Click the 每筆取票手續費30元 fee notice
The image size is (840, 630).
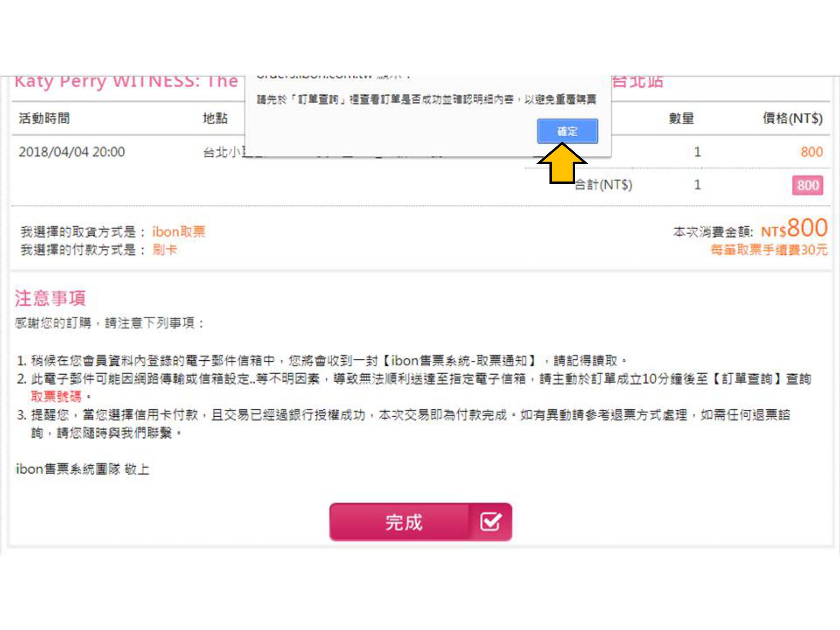[769, 249]
